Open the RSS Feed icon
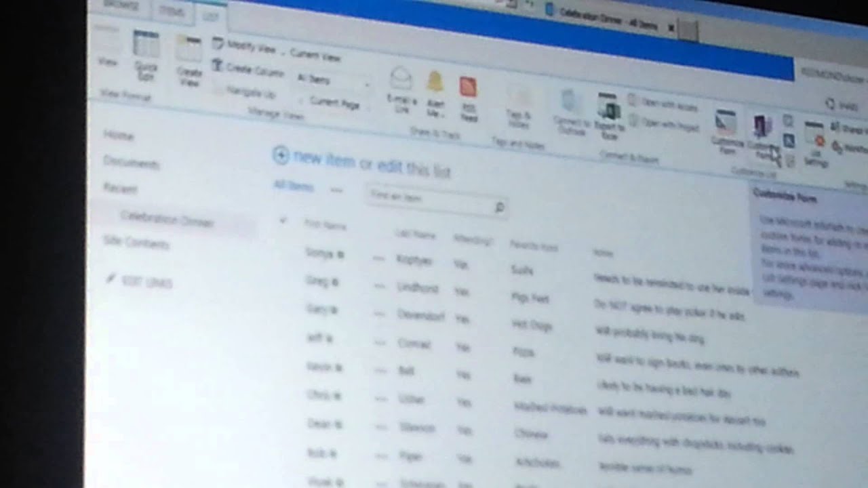 pos(468,87)
